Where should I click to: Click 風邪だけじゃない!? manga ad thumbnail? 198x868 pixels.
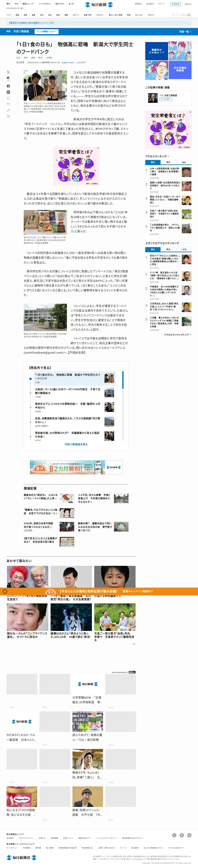point(157,51)
